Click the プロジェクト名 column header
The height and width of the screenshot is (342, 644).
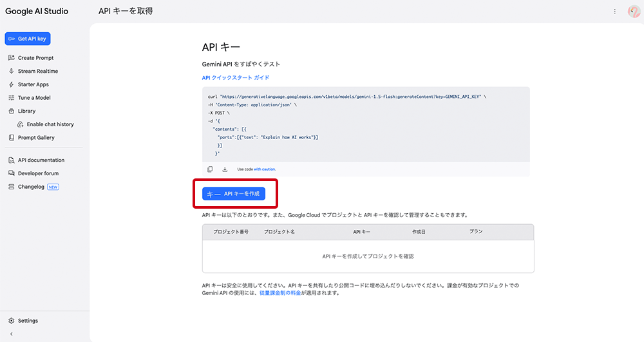(279, 232)
